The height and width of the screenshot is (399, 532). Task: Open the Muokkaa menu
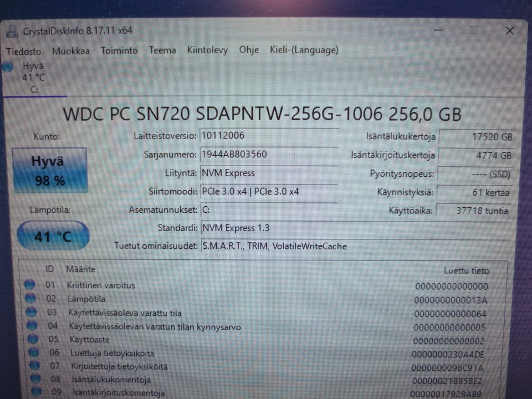[x=70, y=51]
